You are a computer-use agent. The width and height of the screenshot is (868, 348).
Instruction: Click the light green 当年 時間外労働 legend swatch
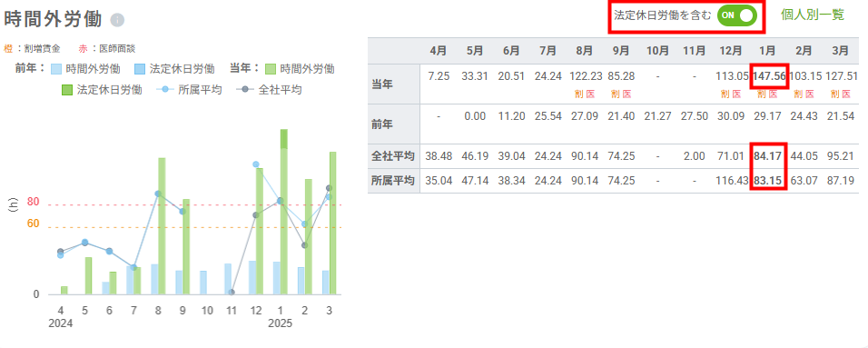(271, 69)
